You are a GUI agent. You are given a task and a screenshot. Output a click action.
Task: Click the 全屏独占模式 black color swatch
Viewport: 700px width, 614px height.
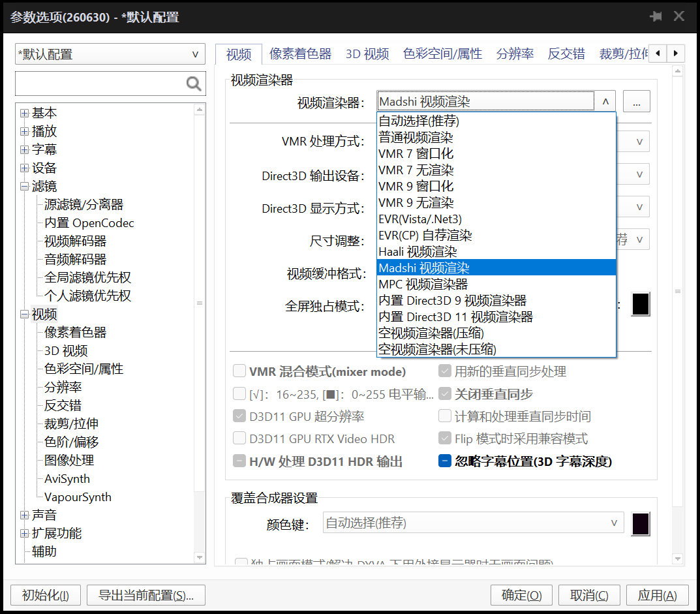[641, 305]
